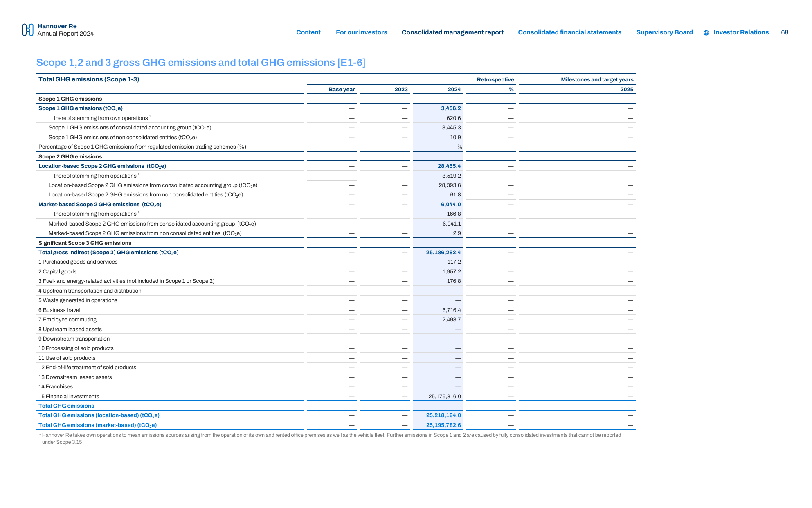Select the value 176.8 for fuel-related activities

click(454, 281)
